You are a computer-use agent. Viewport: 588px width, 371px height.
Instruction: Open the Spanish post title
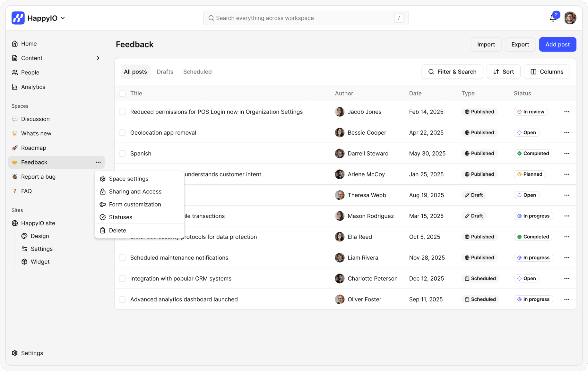pyautogui.click(x=141, y=153)
